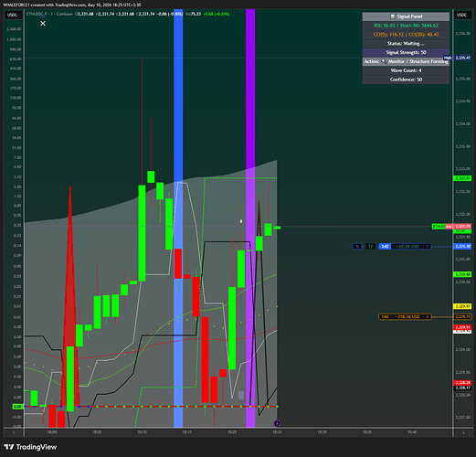
Task: Click the purple lightning event icon at 18:25
Action: [277, 423]
